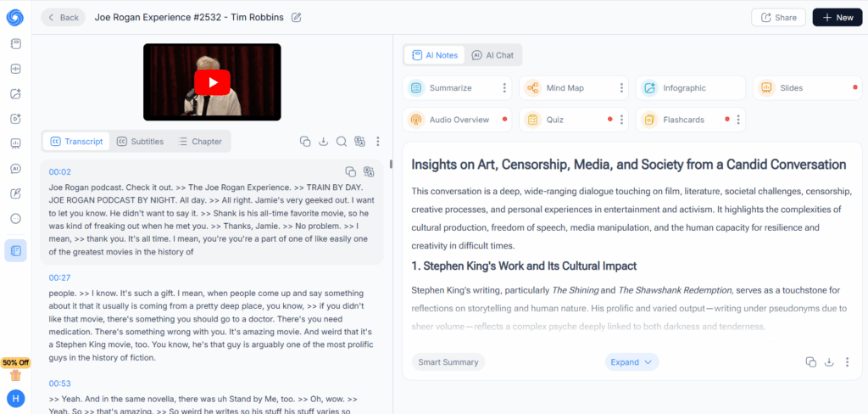Open the notebook icon atop the sidebar

coord(15,44)
